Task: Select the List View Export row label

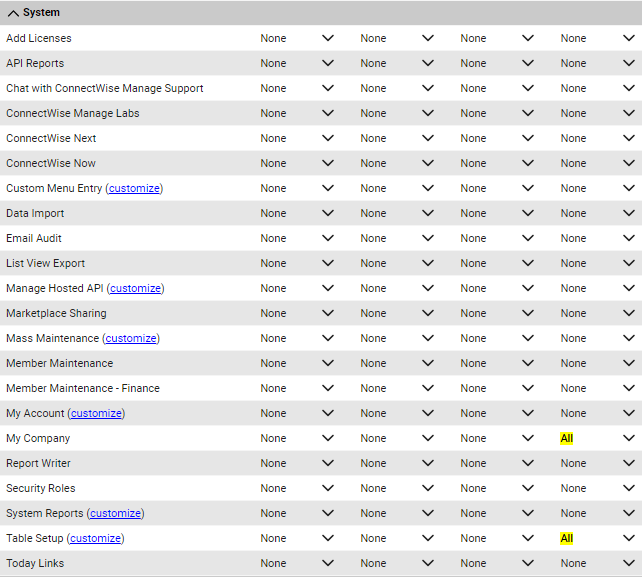Action: tap(46, 263)
